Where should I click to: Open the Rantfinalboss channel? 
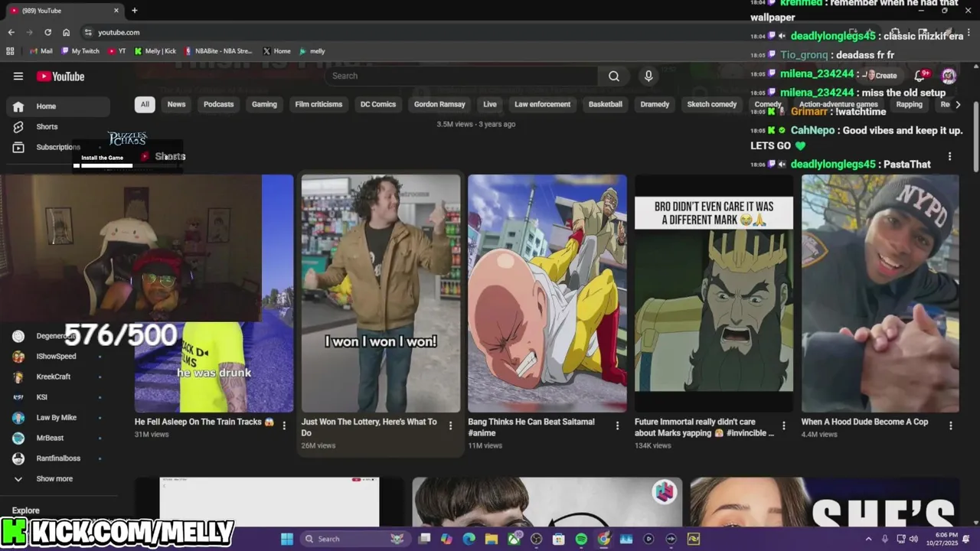58,458
